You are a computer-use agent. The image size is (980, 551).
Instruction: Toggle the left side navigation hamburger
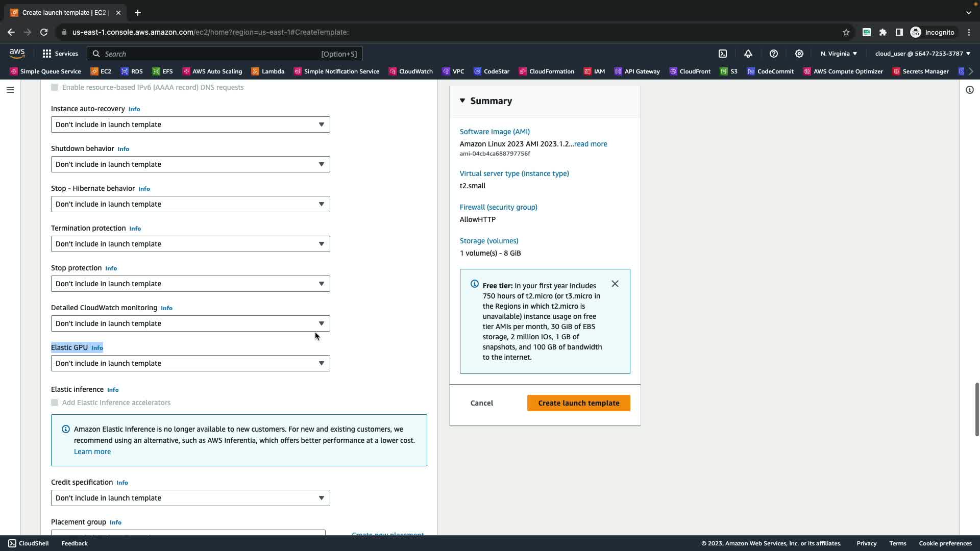tap(10, 90)
